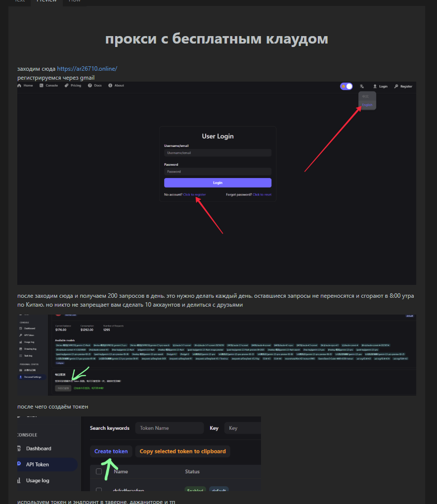Viewport: 437px width, 504px height.
Task: Click the Register key icon
Action: (x=396, y=86)
